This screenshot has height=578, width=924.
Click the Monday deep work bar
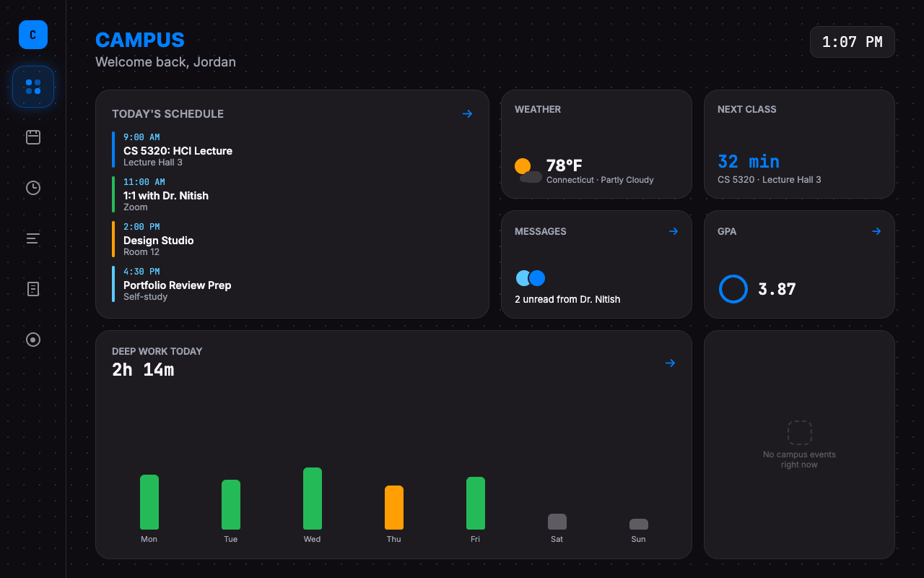(x=149, y=502)
